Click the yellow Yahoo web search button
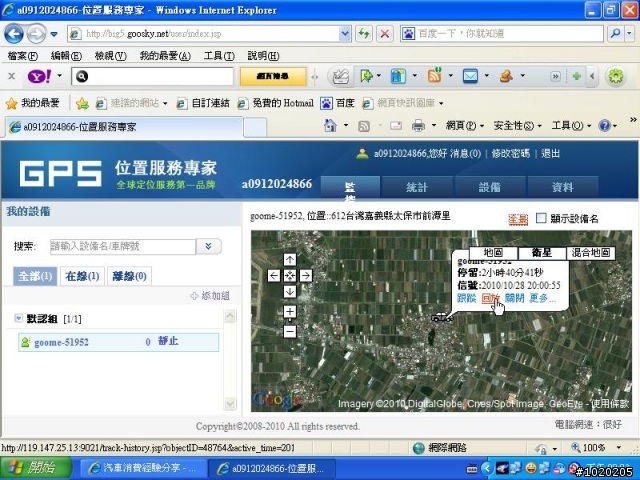 (273, 76)
